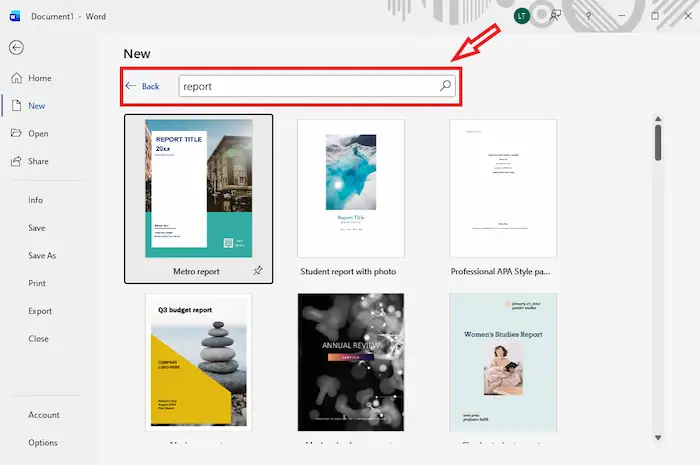Image resolution: width=700 pixels, height=465 pixels.
Task: Click the Home house icon
Action: (x=17, y=78)
